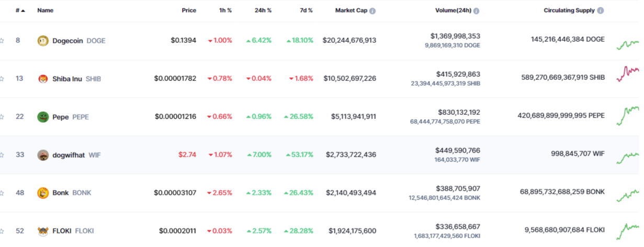Open Bonk 7-day sparkline chart
Screen dimensions: 644x247
point(628,195)
